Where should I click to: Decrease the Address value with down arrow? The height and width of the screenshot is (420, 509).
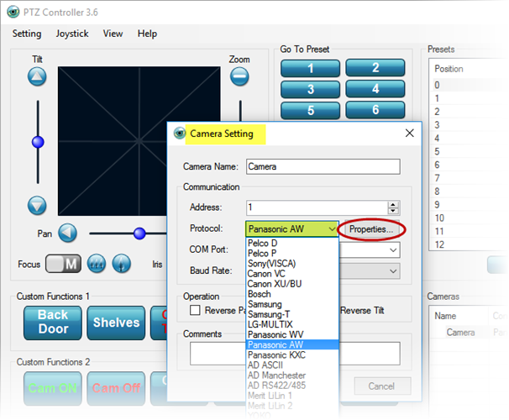click(393, 211)
